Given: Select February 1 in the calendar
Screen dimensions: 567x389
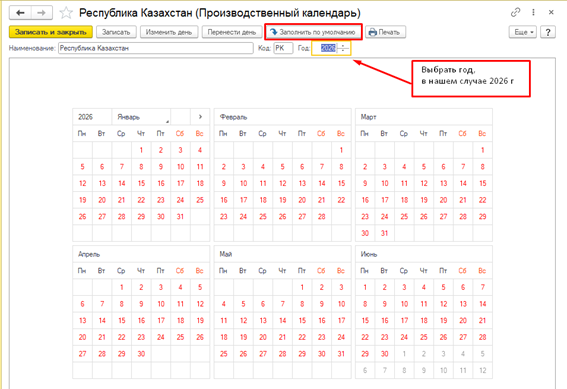Looking at the screenshot, I should coord(341,150).
